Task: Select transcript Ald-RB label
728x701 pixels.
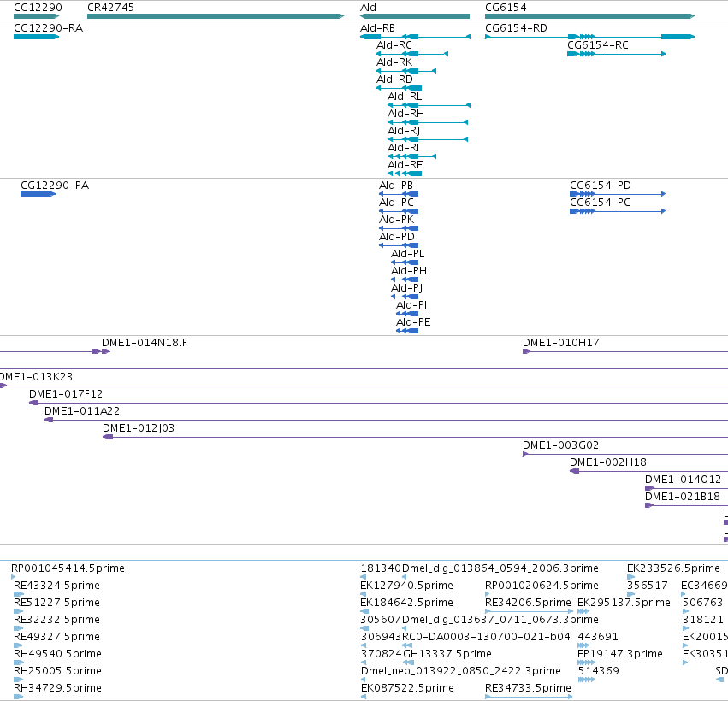Action: [377, 28]
